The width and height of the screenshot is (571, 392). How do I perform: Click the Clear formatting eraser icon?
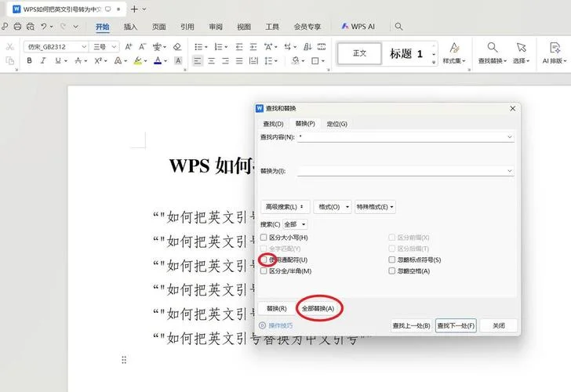click(x=177, y=46)
